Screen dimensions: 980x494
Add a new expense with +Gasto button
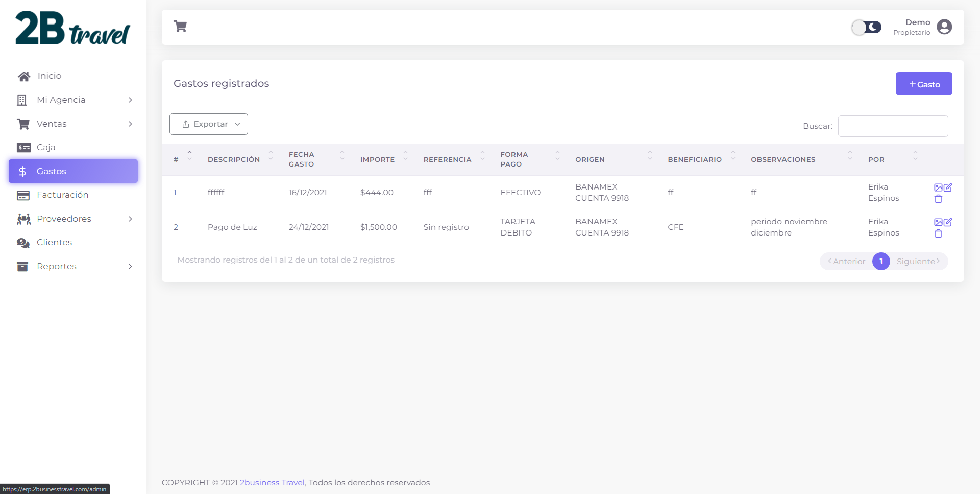(x=924, y=84)
